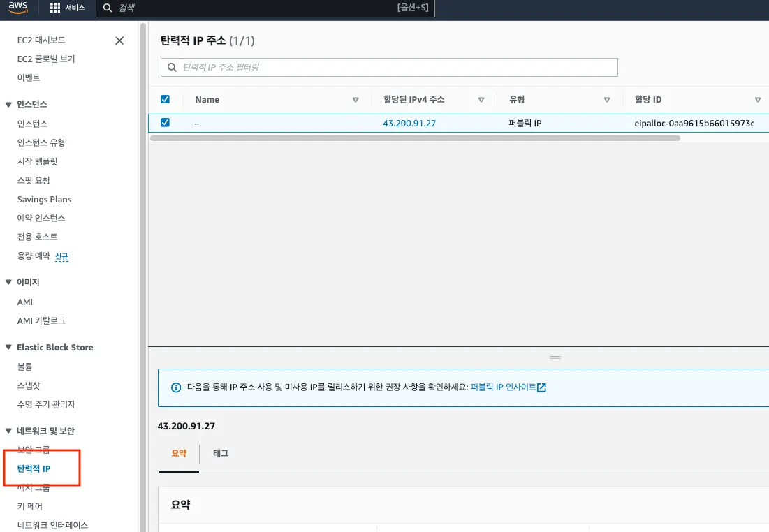Open 용량 예약 in sidebar
769x532 pixels.
coord(34,256)
